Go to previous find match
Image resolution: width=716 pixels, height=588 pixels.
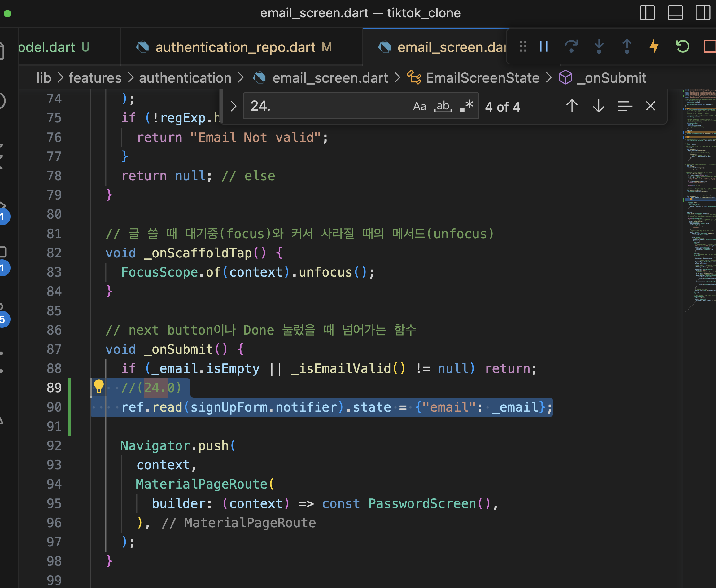(x=572, y=106)
